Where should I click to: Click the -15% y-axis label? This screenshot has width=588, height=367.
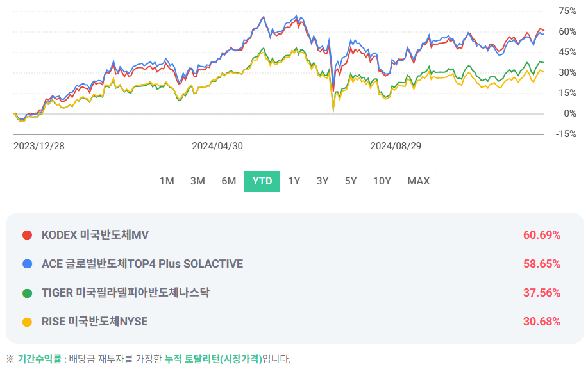(x=566, y=134)
